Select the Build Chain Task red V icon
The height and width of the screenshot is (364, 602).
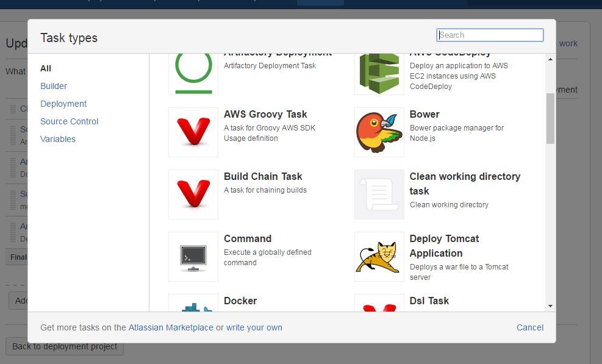193,194
